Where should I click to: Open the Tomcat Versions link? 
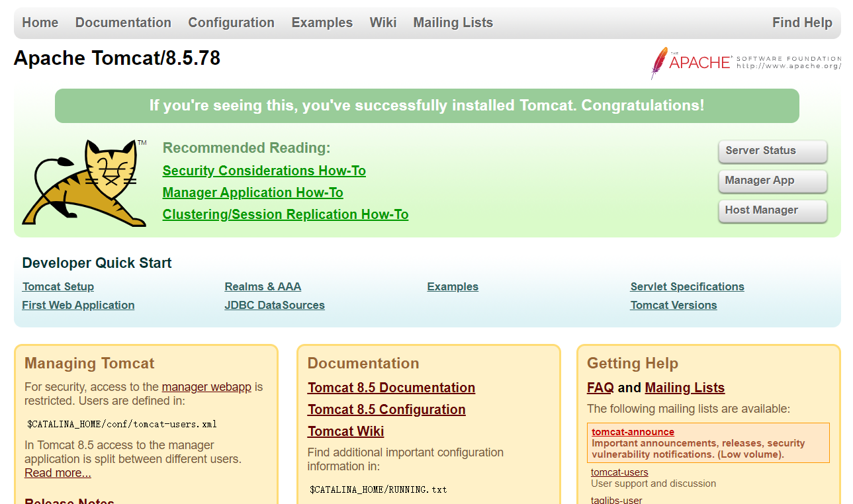tap(674, 305)
